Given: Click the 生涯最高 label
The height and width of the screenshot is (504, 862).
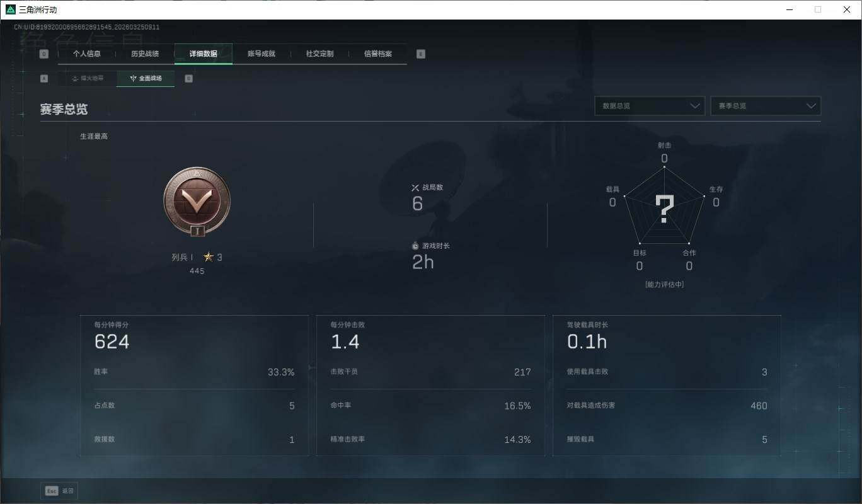Looking at the screenshot, I should point(94,136).
